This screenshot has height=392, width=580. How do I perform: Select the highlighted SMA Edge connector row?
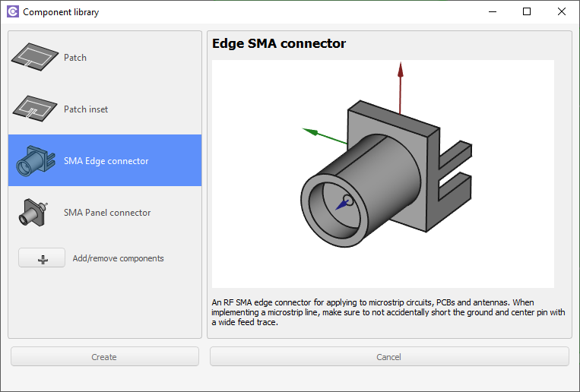click(105, 160)
